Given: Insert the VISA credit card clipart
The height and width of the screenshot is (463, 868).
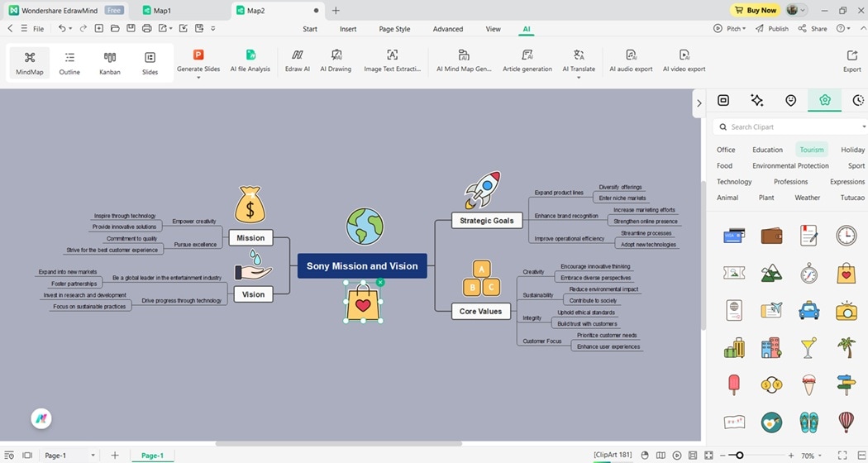Looking at the screenshot, I should pos(734,236).
